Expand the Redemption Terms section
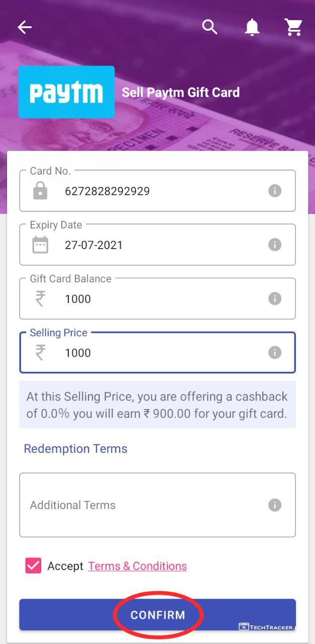Image resolution: width=315 pixels, height=644 pixels. (75, 449)
